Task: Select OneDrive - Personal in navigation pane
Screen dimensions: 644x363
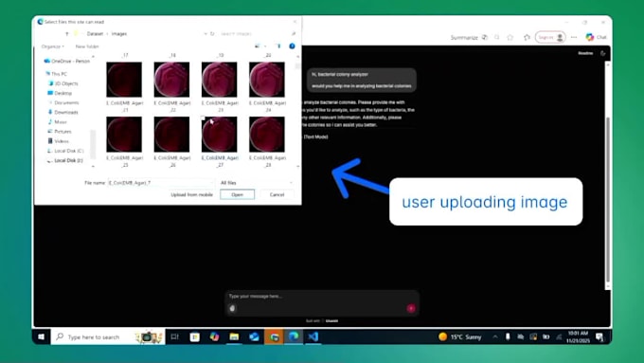Action: point(67,61)
